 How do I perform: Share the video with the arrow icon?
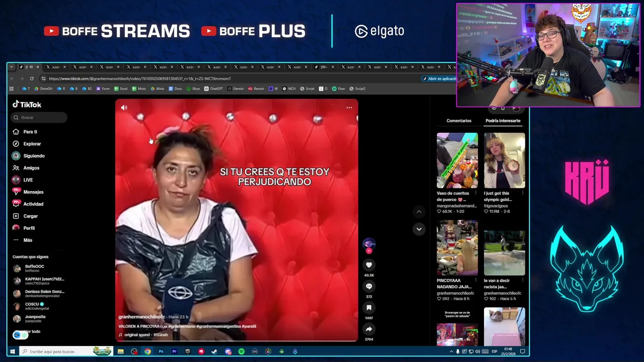click(369, 329)
